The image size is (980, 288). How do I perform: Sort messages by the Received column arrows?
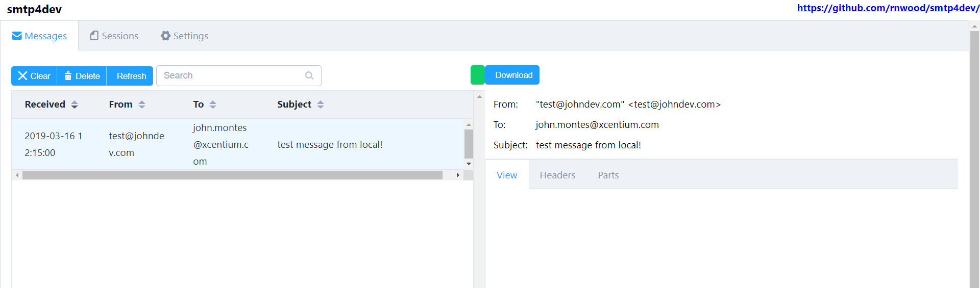click(x=75, y=104)
